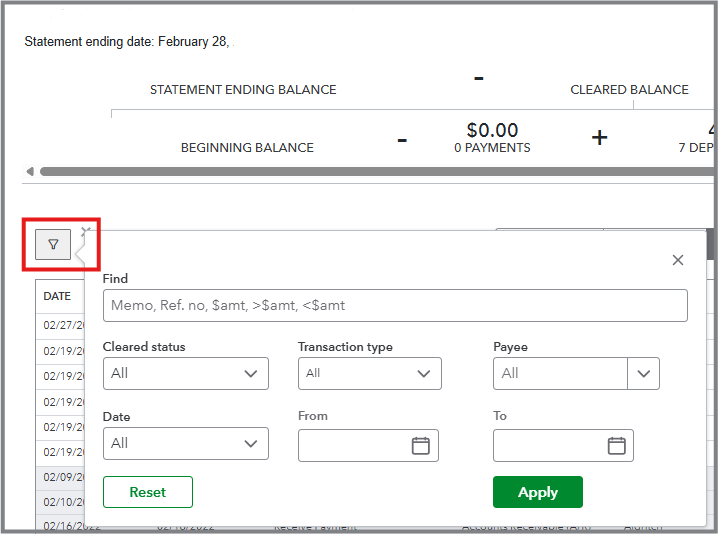Screen dimensions: 719x534
Task: Click the DATE column header
Action: (57, 296)
